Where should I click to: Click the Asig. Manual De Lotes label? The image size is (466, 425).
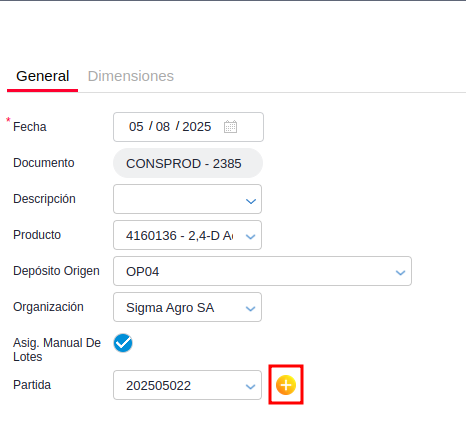coord(57,350)
